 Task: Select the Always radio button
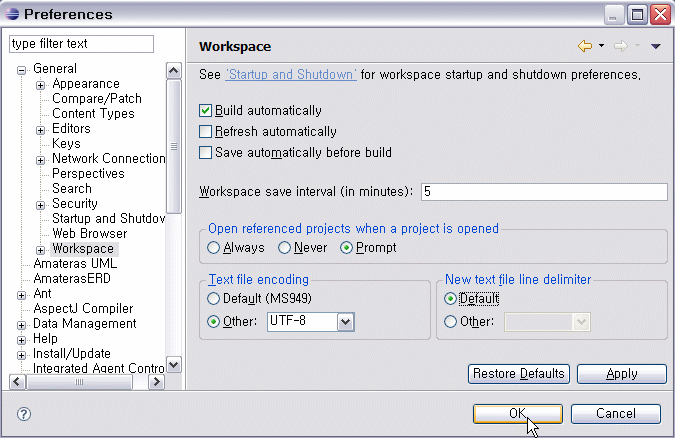[214, 248]
